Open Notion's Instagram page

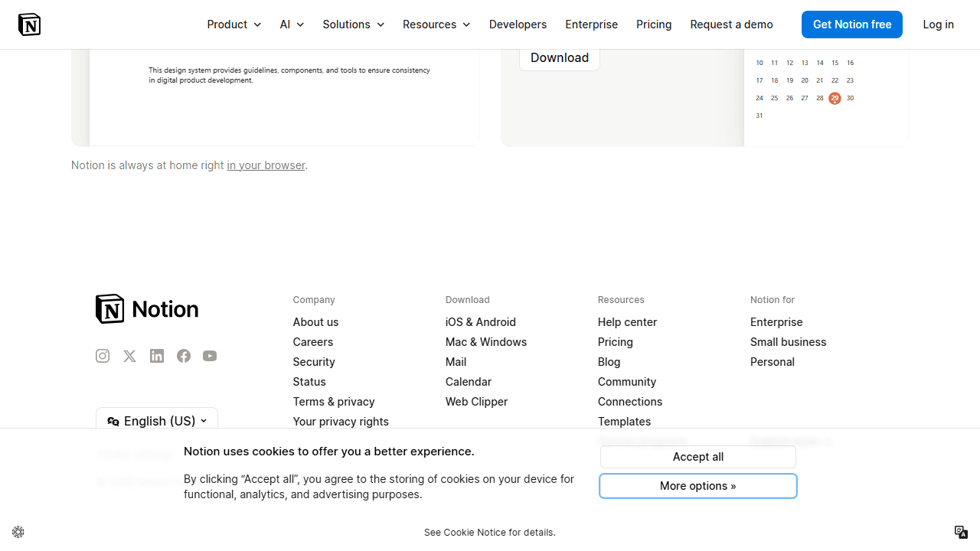click(103, 356)
